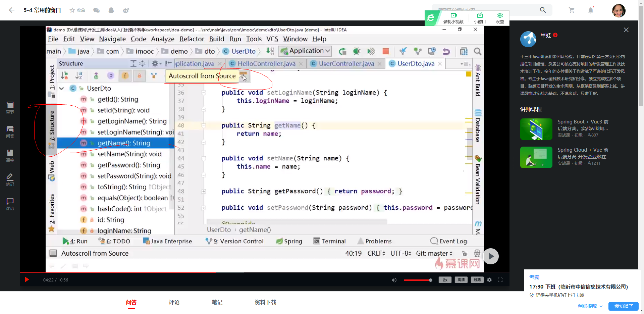Click the yellow inspection indicator square in the editor
644x314 pixels.
click(x=469, y=74)
